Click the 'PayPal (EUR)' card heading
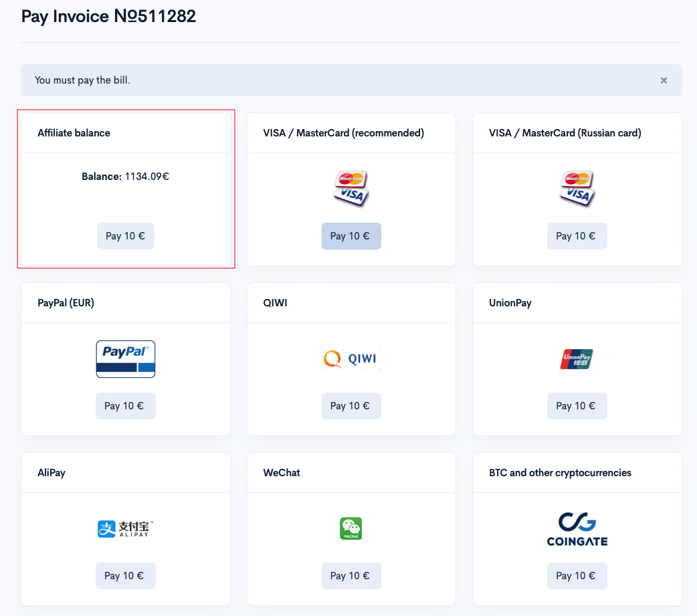This screenshot has width=697, height=616. [x=66, y=303]
